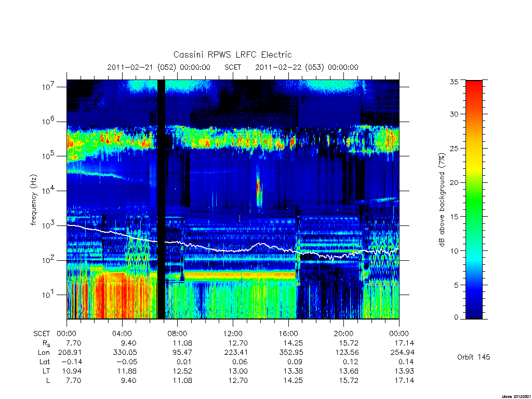Click the Rs row value '12.70'
The width and height of the screenshot is (532, 399).
click(x=238, y=343)
